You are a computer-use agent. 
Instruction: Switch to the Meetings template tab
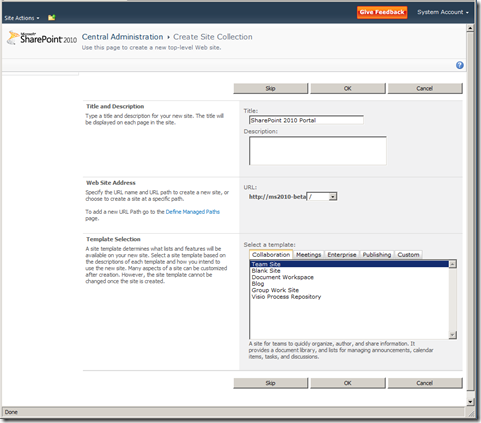(x=309, y=255)
